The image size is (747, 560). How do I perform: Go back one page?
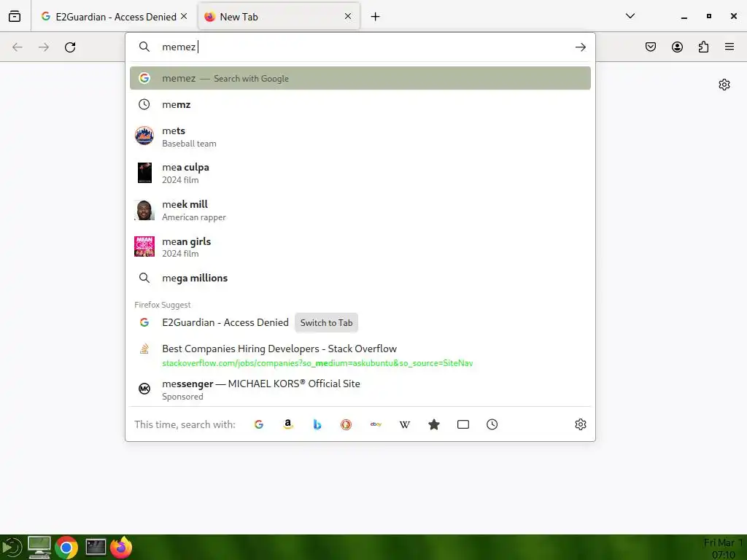[18, 47]
